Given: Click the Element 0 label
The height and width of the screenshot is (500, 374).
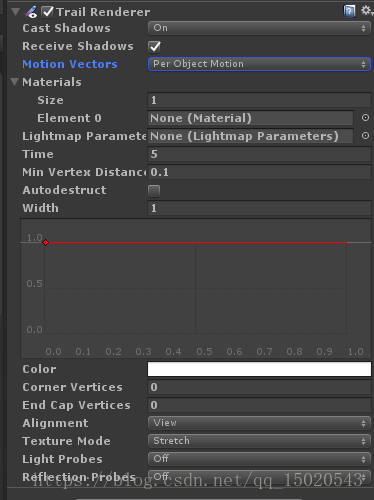Looking at the screenshot, I should click(69, 118).
